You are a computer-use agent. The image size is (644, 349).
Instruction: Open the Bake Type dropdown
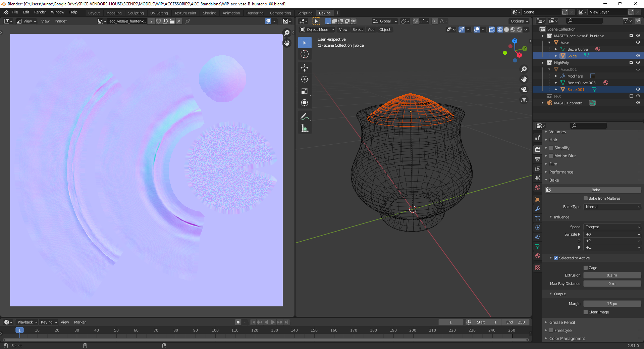612,207
